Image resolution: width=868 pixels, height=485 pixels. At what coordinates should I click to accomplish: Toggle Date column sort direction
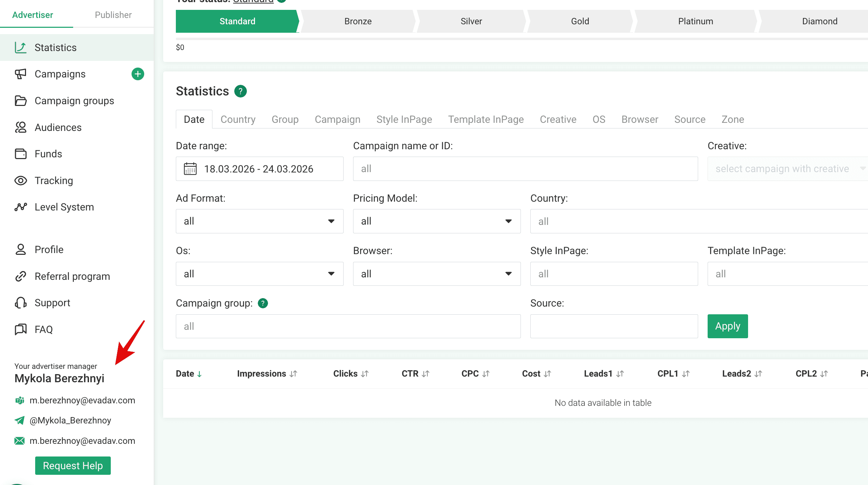(189, 374)
